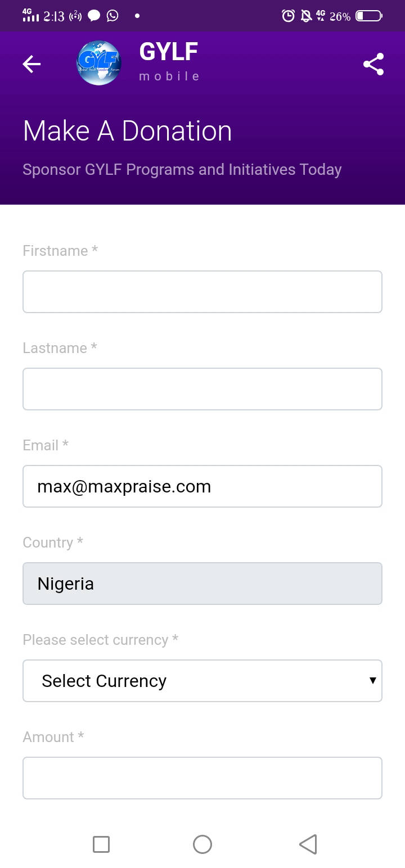
Task: Tap the GYLF globe logo
Action: click(x=99, y=63)
